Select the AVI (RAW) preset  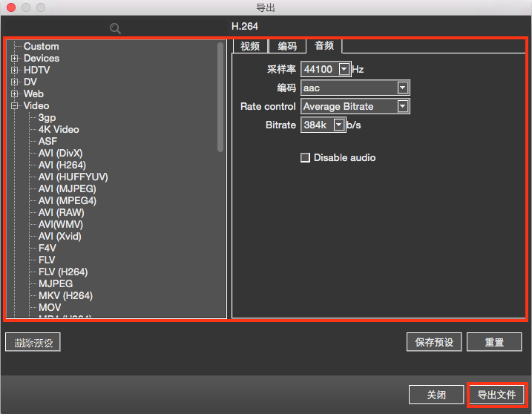click(62, 213)
